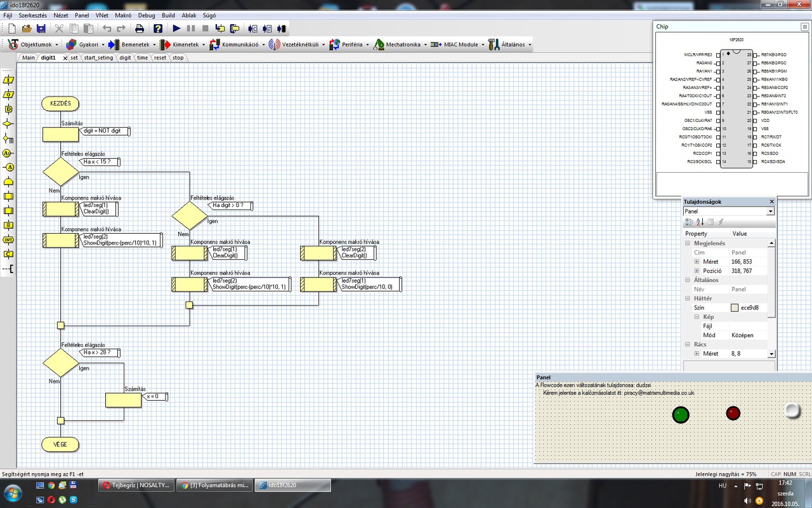Screen dimensions: 812x508
Task: Open an existing file with the folder icon
Action: pos(27,29)
